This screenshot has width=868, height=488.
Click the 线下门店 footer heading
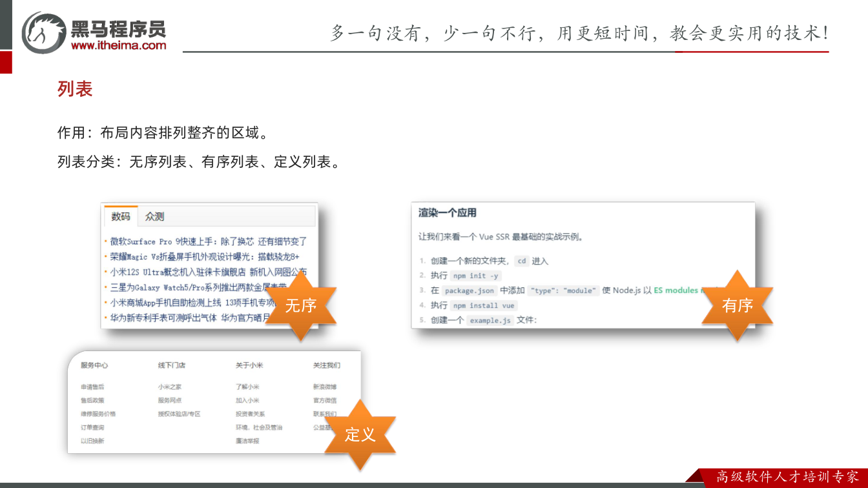click(172, 365)
